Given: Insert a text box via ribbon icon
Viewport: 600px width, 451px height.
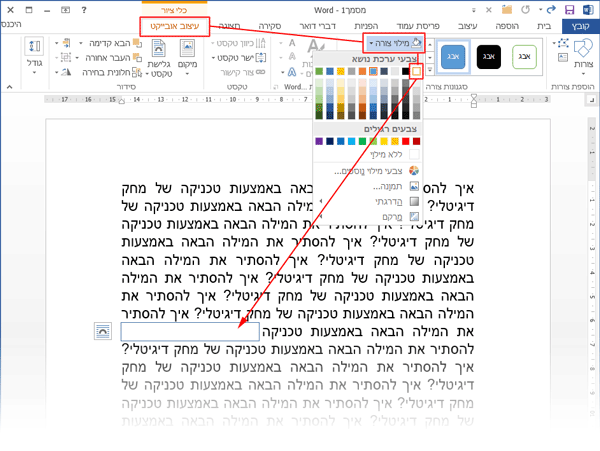Looking at the screenshot, I should [x=563, y=58].
